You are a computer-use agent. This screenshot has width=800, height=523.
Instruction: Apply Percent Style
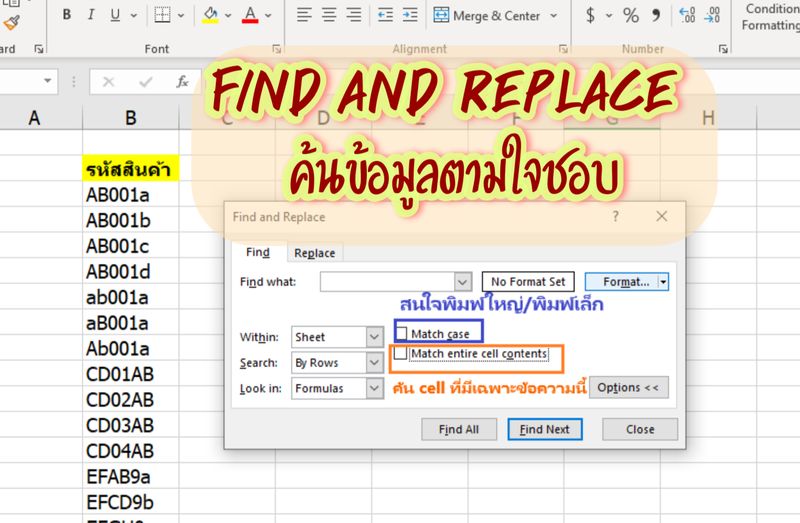coord(631,15)
